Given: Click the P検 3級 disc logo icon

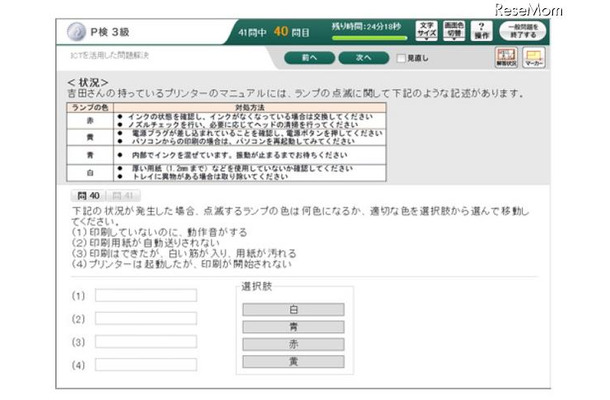Looking at the screenshot, I should pyautogui.click(x=76, y=32).
